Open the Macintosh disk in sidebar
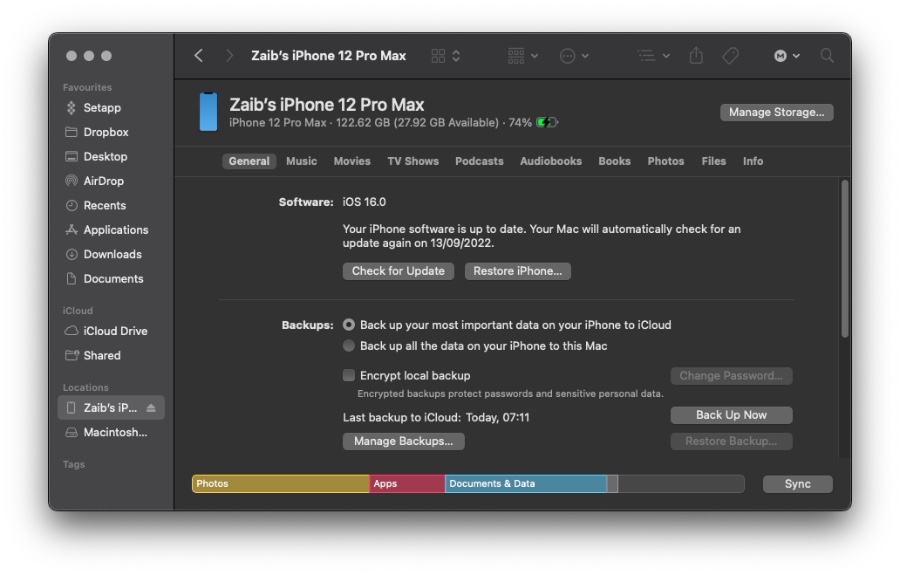The width and height of the screenshot is (900, 575). (115, 433)
